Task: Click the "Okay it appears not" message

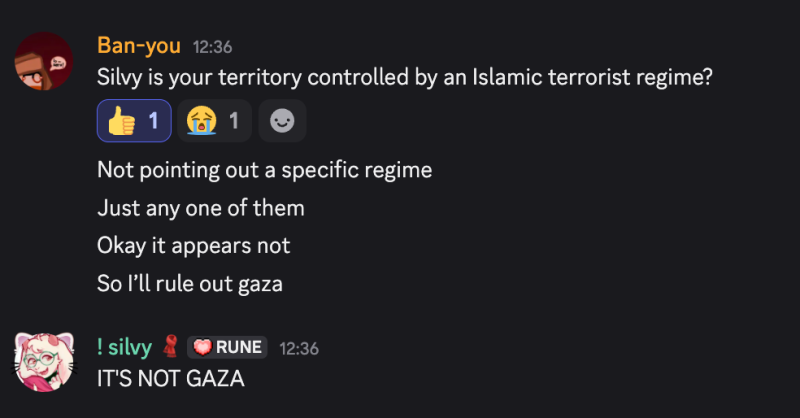Action: click(x=193, y=245)
